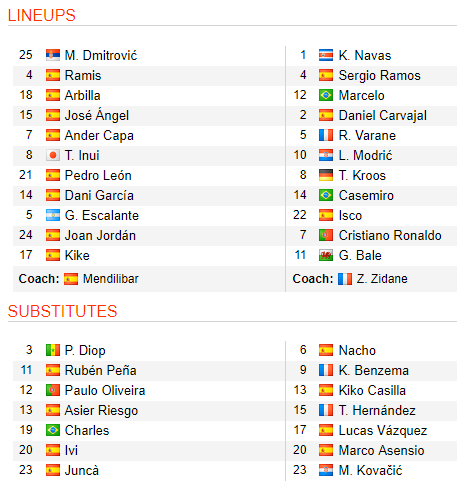Click the Senegal flag beside P. Diop
The width and height of the screenshot is (457, 491).
(53, 350)
